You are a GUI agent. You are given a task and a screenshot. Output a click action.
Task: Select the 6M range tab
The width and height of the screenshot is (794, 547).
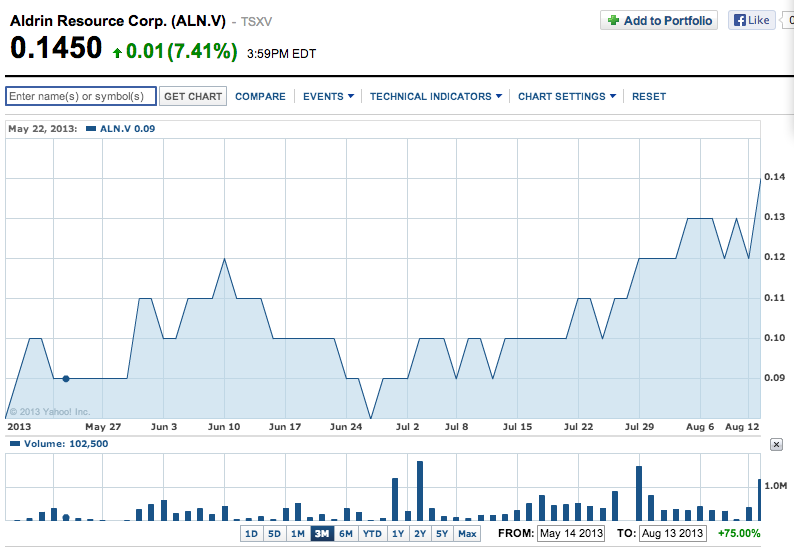[346, 533]
